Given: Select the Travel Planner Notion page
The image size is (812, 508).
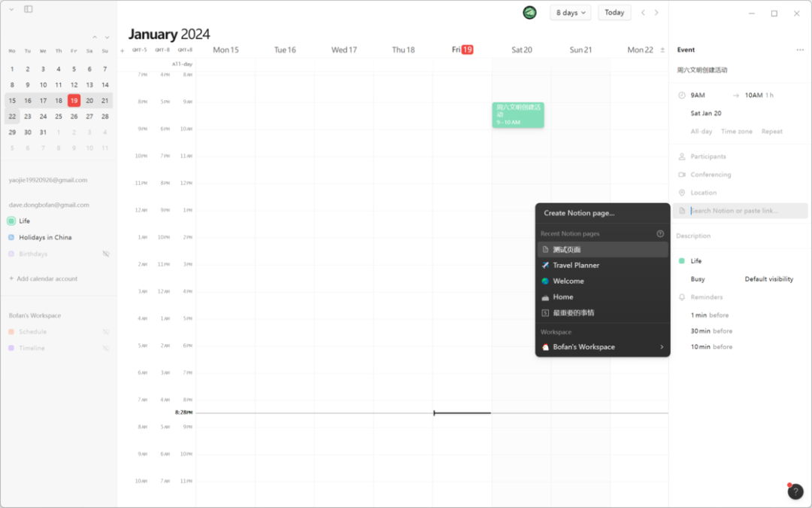Looking at the screenshot, I should pos(603,266).
